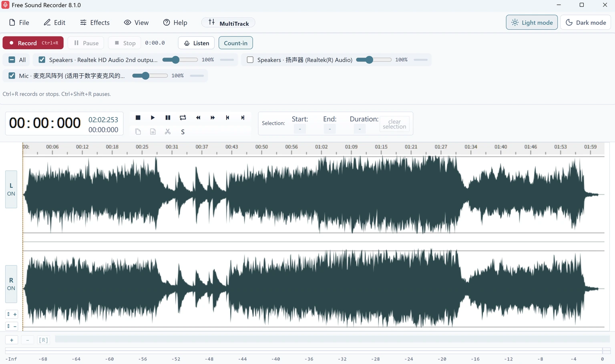The height and width of the screenshot is (364, 615).
Task: Start recording with the Record button
Action: pos(33,43)
